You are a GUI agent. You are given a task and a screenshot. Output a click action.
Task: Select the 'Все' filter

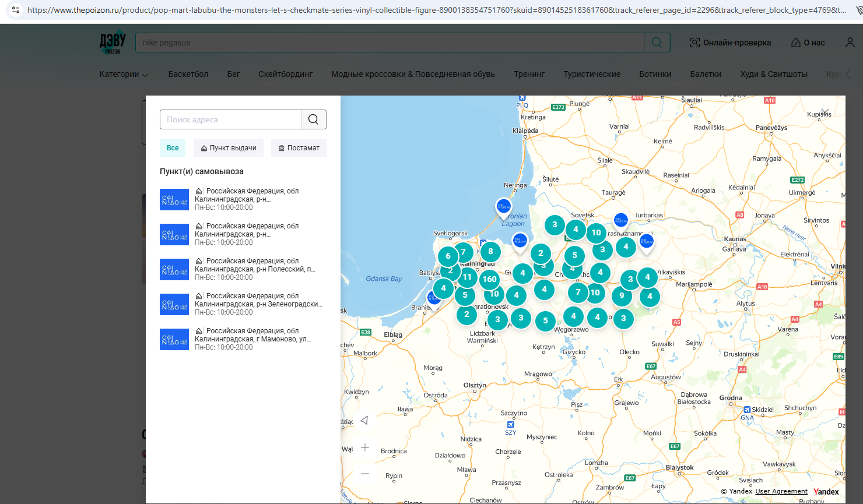point(173,148)
